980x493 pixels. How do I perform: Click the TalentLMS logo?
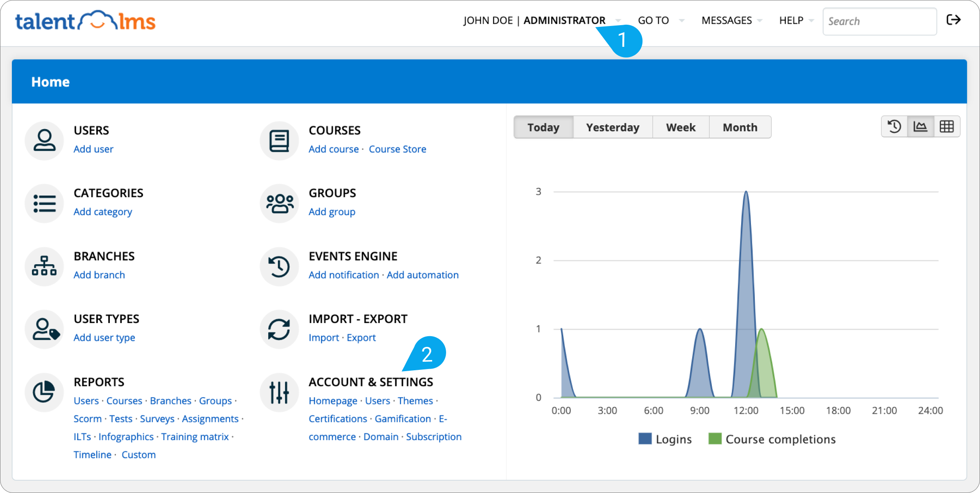[85, 20]
